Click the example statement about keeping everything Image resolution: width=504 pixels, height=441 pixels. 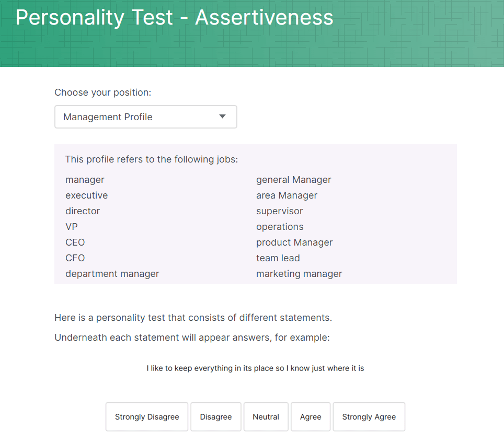pos(255,368)
